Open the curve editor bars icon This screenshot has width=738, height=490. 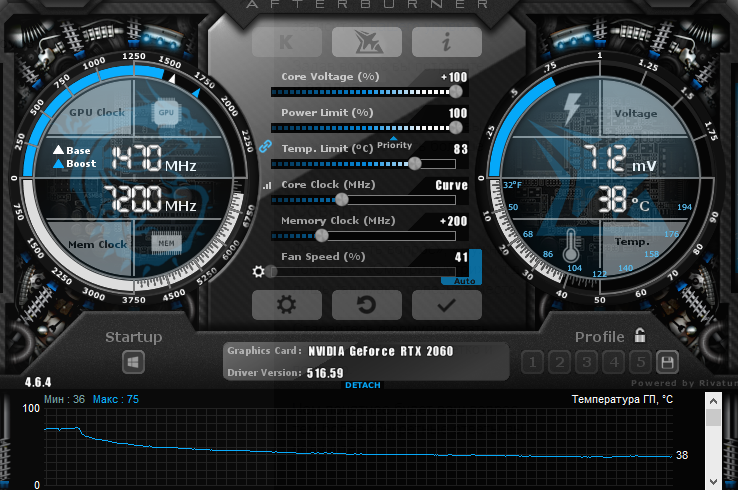tap(267, 185)
